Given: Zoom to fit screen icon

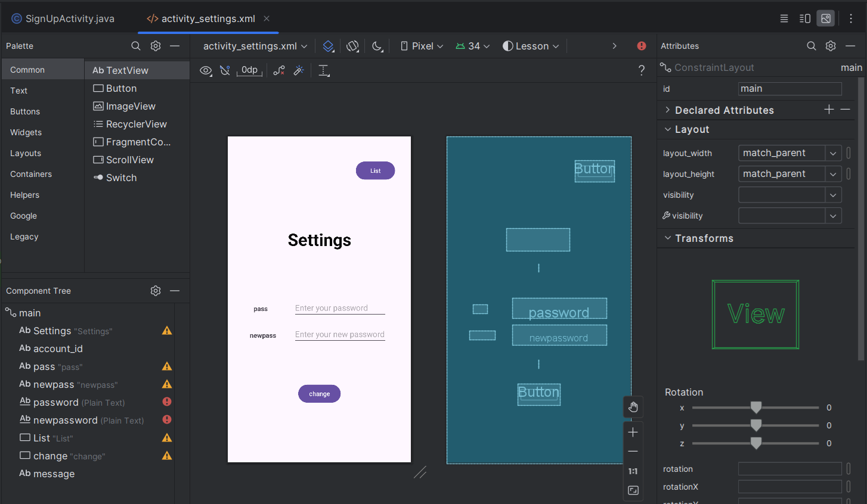Looking at the screenshot, I should coord(633,490).
